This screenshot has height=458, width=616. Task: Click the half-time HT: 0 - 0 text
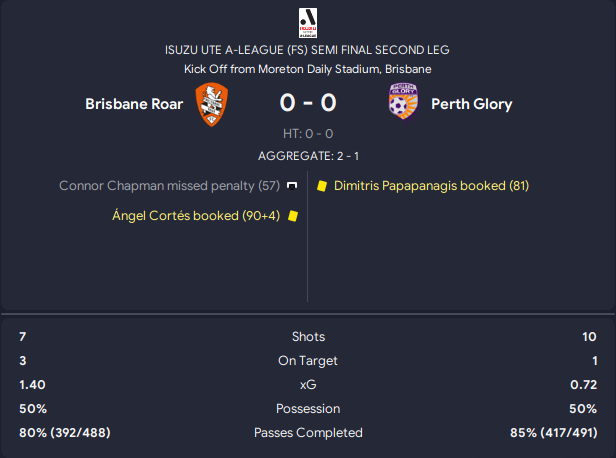307,134
